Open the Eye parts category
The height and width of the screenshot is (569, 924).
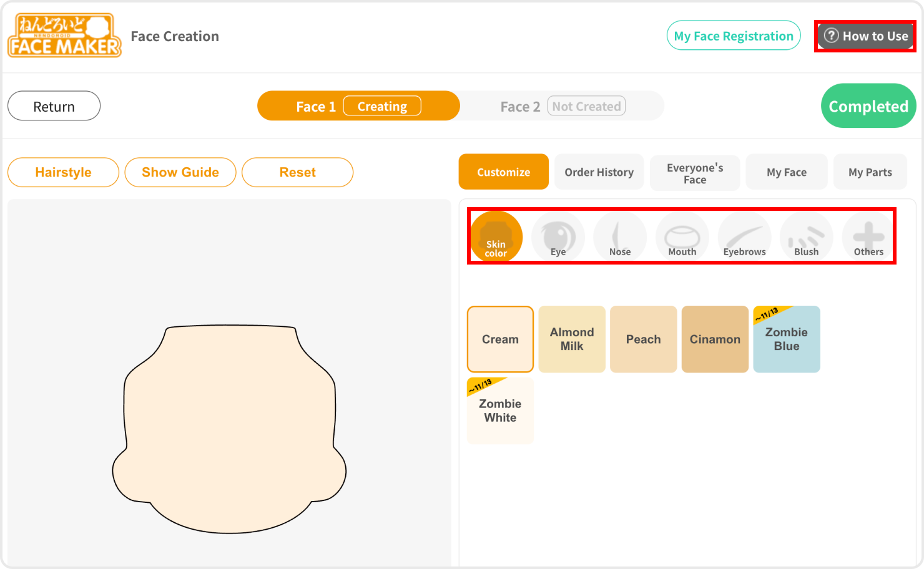(558, 237)
